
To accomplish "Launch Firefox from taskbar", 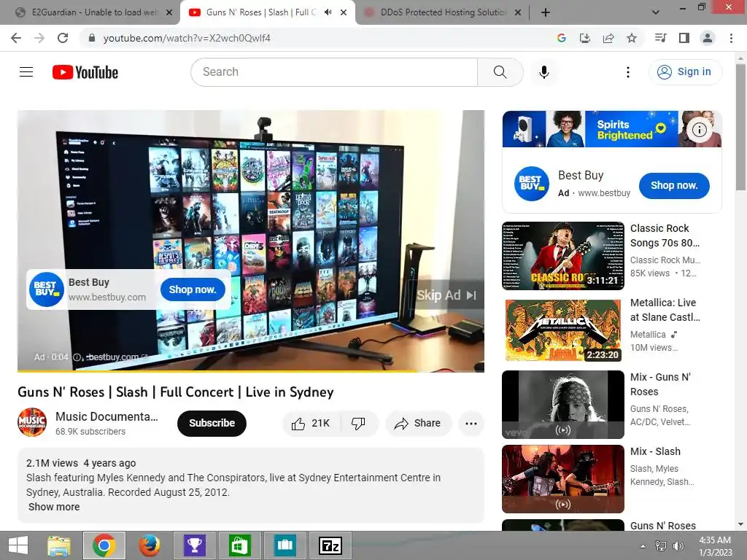I will point(149,545).
